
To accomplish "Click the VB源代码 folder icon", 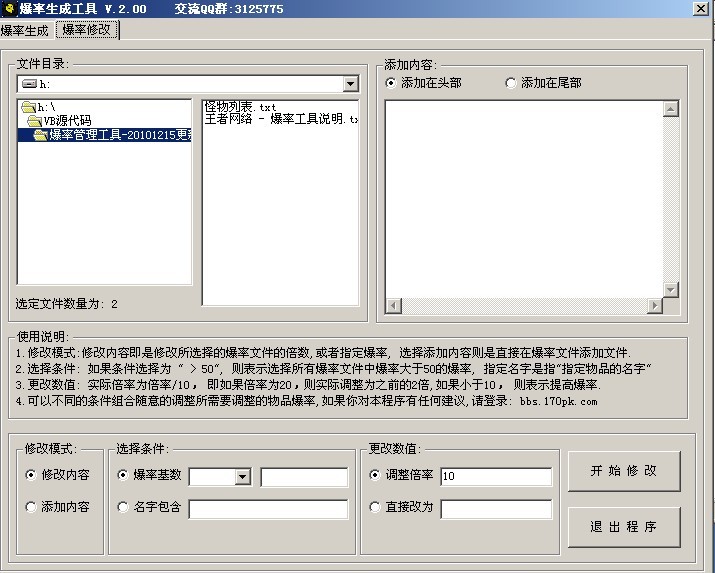I will pos(34,121).
